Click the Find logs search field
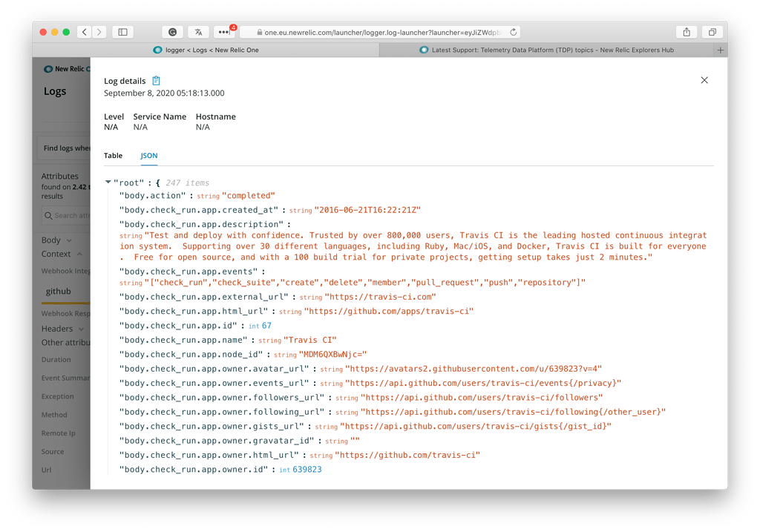760x532 pixels. [65, 148]
